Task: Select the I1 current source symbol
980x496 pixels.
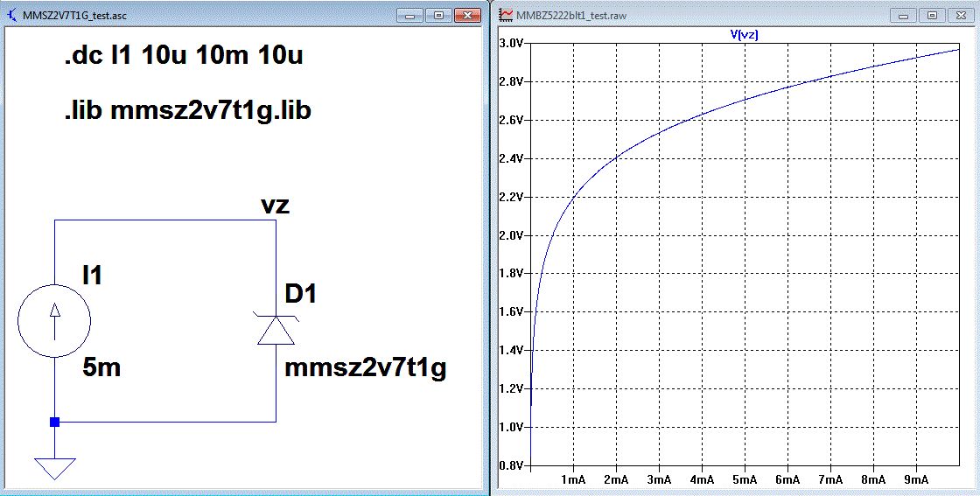Action: pos(54,321)
